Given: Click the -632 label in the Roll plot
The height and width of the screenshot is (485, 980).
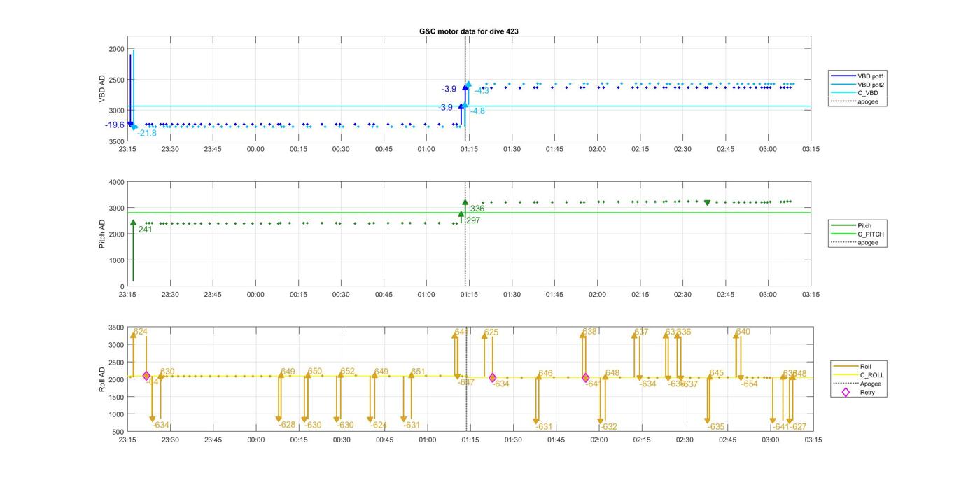Looking at the screenshot, I should click(608, 427).
